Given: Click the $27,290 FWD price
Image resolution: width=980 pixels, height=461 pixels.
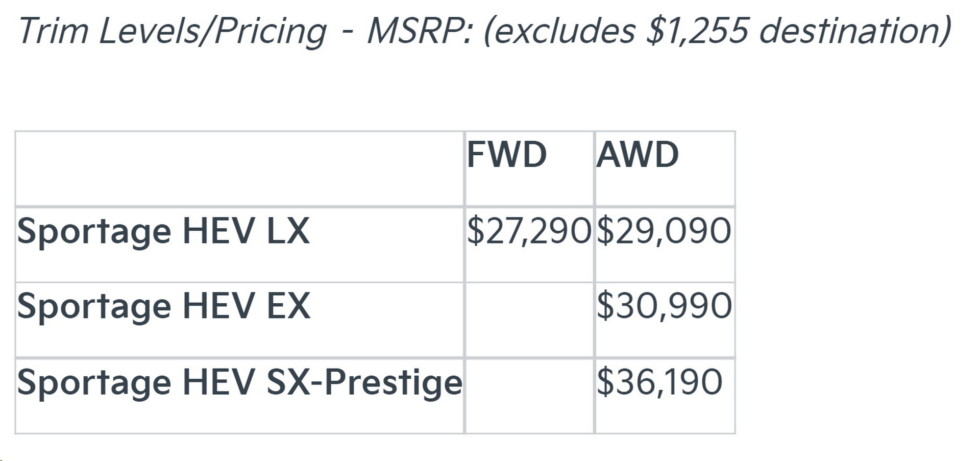Looking at the screenshot, I should point(529,231).
